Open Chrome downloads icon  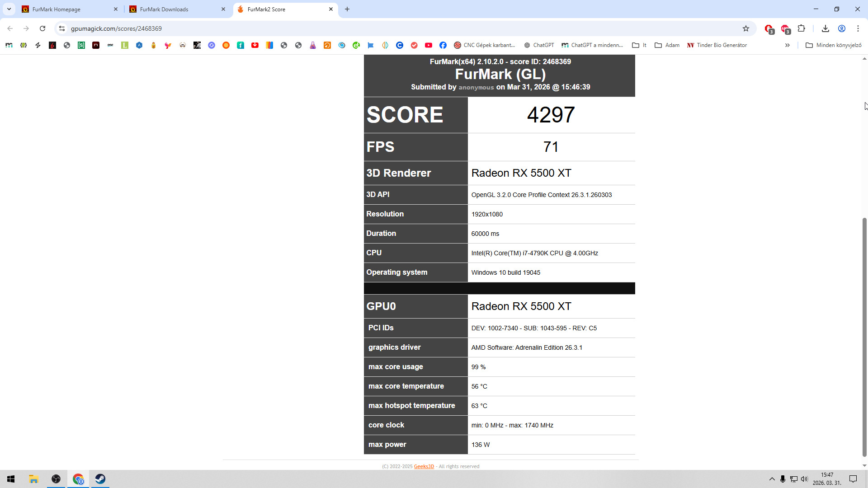coord(826,28)
